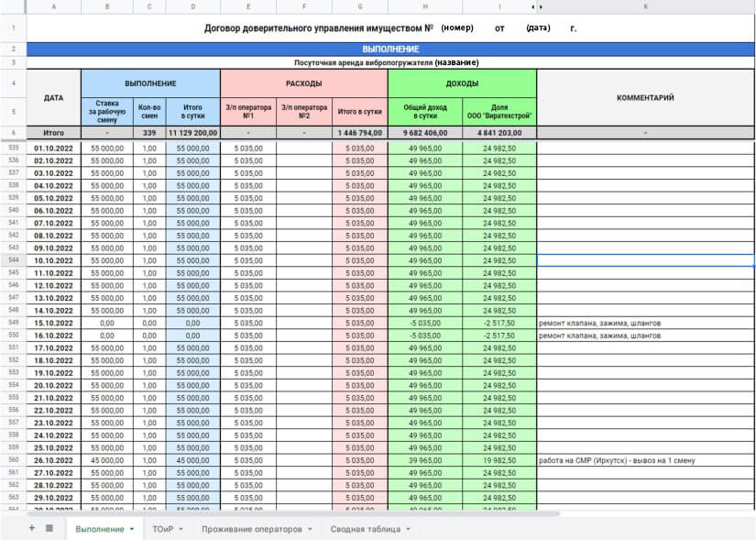This screenshot has width=756, height=540.
Task: Select row 560 by its row number
Action: click(14, 460)
